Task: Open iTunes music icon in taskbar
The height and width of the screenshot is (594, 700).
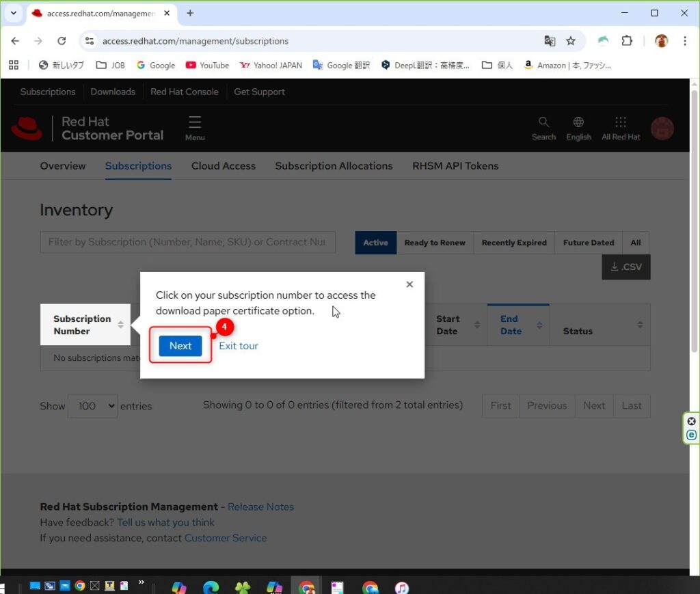Action: click(x=402, y=587)
